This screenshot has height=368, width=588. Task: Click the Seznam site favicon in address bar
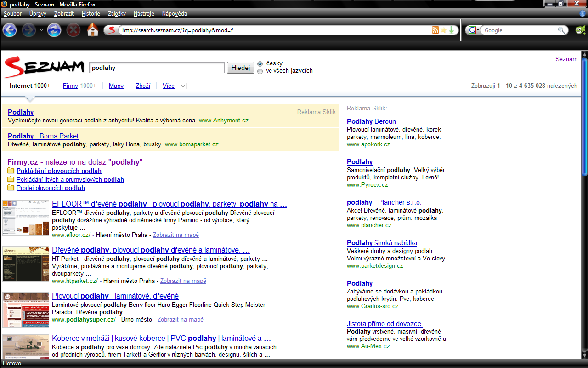(111, 30)
